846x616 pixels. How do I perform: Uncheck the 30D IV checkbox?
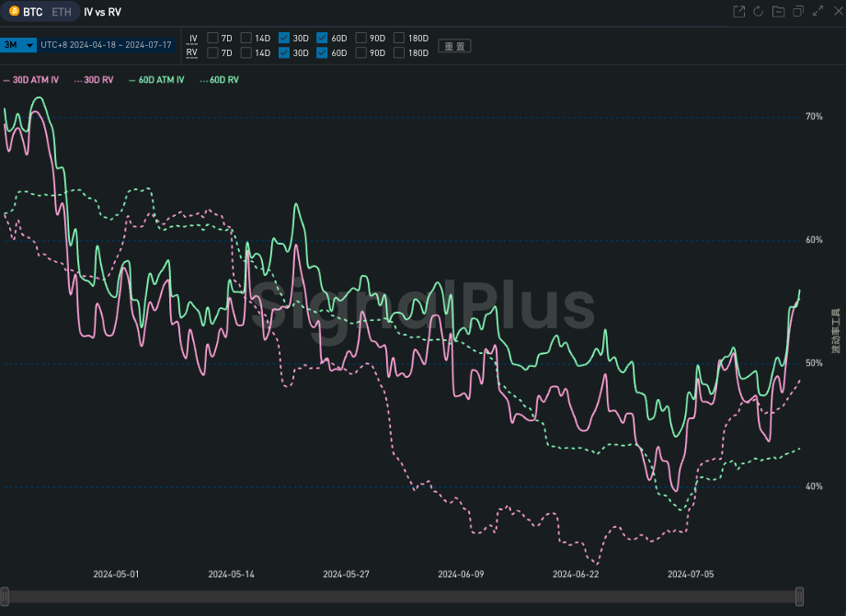click(x=284, y=38)
